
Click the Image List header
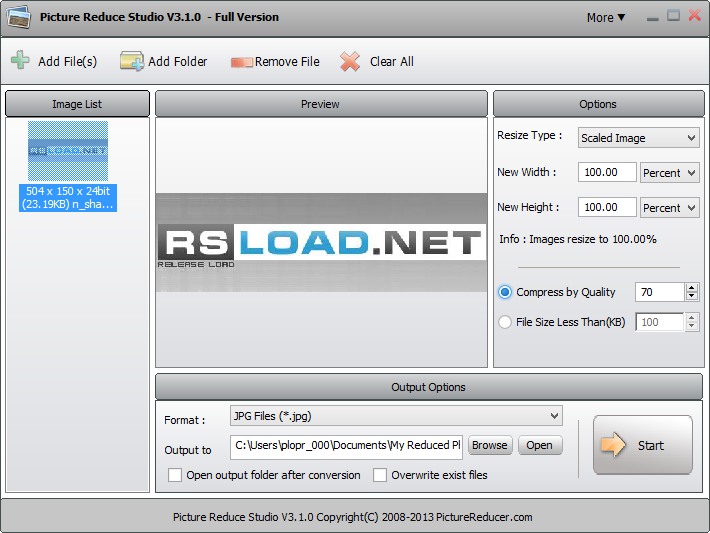point(77,104)
